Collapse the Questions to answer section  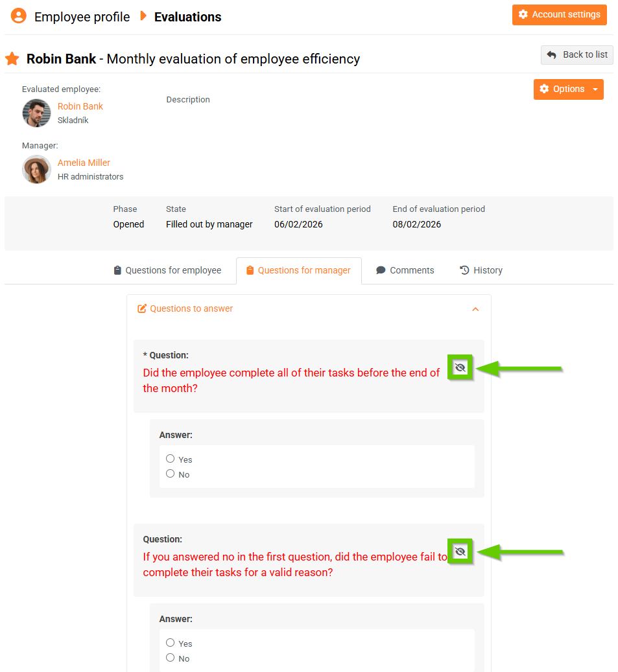475,309
